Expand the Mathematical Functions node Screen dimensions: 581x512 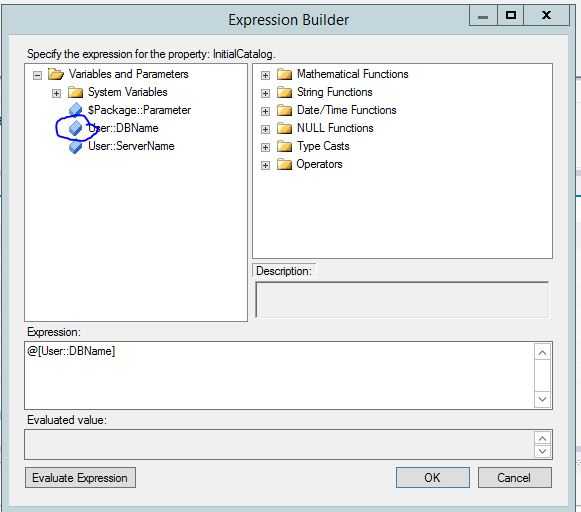coord(265,76)
